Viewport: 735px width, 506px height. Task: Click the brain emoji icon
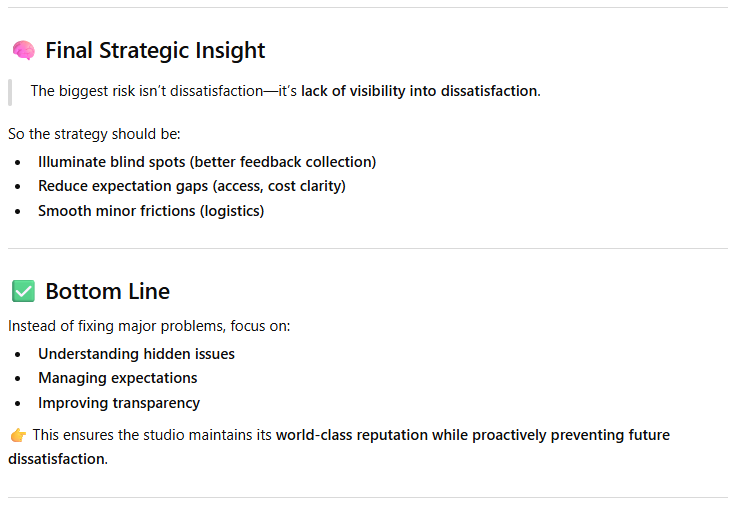tap(23, 50)
